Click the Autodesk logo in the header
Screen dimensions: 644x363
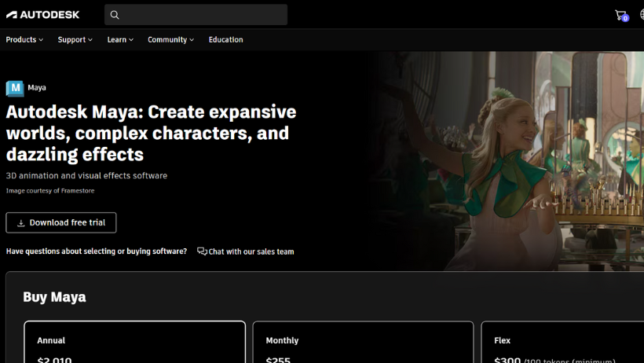coord(42,15)
